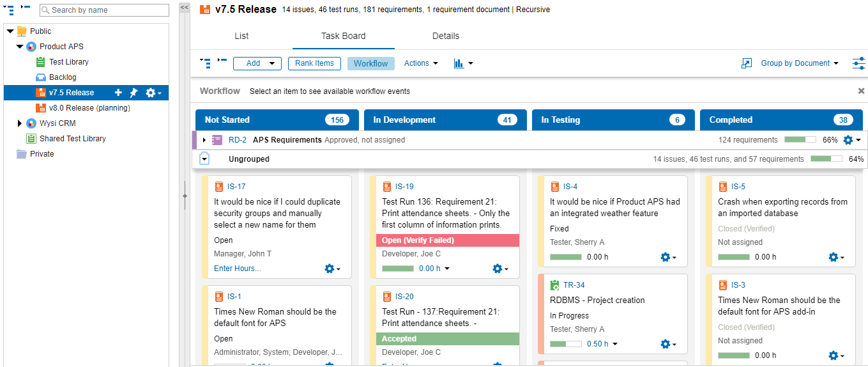Viewport: 868px width, 367px height.
Task: Toggle the Workflow button in toolbar
Action: pyautogui.click(x=370, y=63)
